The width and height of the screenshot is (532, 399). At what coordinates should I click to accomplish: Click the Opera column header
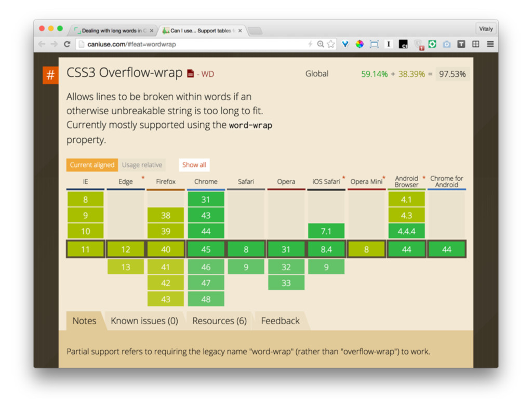point(286,181)
